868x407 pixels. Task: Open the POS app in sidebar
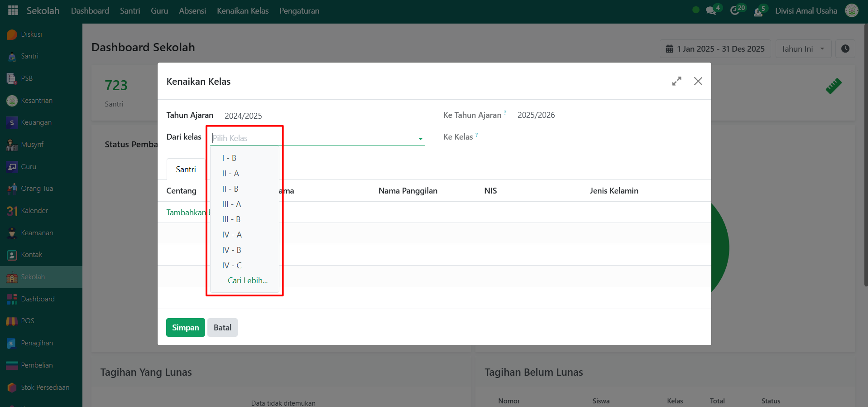point(27,321)
